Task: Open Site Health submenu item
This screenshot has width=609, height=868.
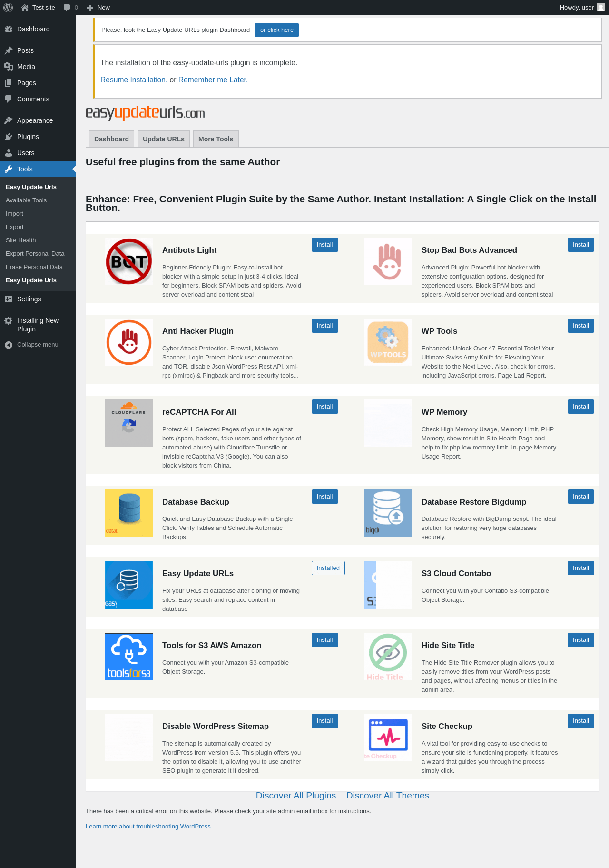Action: pyautogui.click(x=21, y=240)
